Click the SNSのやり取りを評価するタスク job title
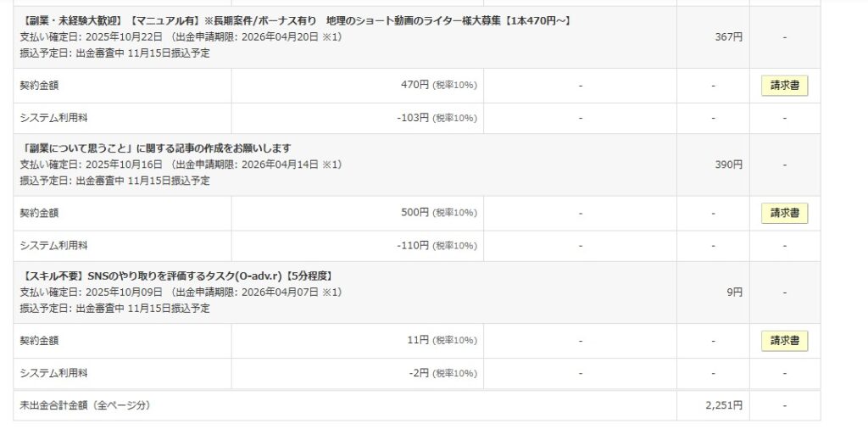868x429 pixels. (x=176, y=276)
